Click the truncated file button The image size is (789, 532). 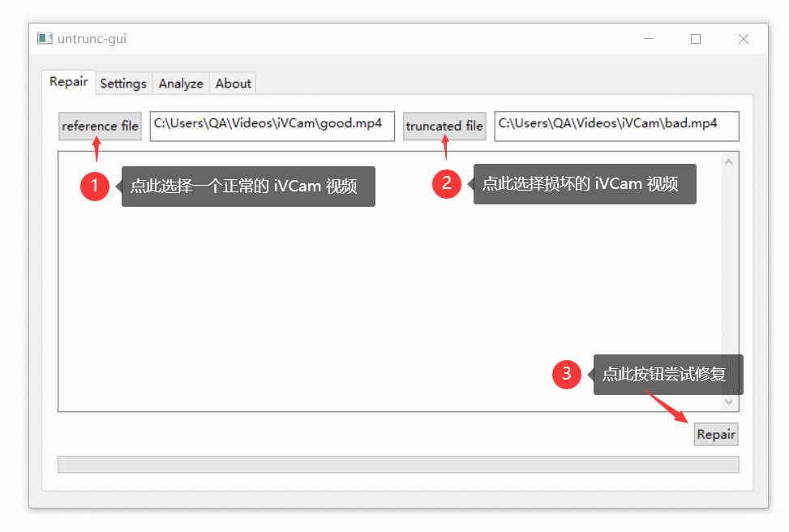pos(444,126)
